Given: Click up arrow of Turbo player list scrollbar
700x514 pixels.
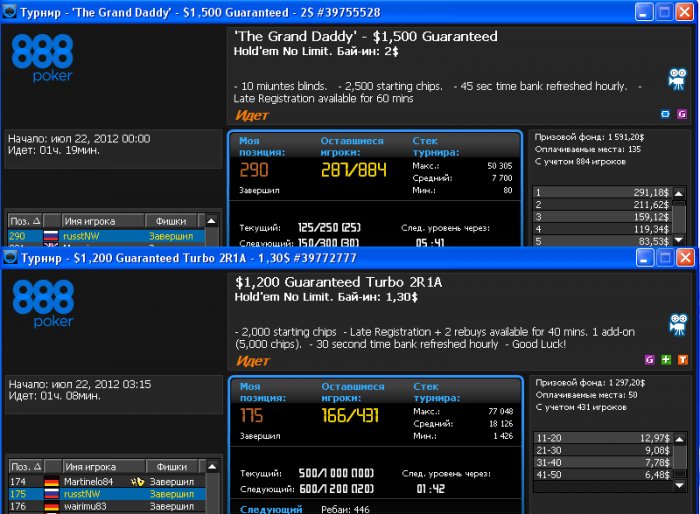Looking at the screenshot, I should coord(212,467).
